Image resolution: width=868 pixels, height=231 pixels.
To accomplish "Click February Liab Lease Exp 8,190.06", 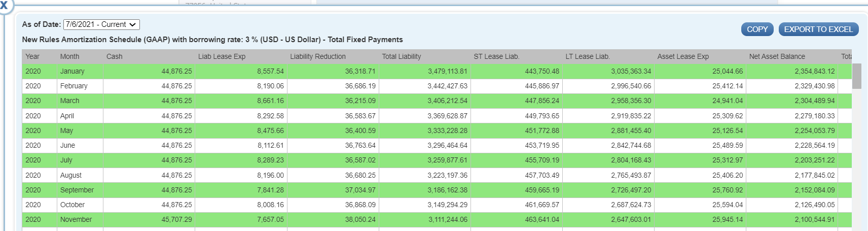I will pos(271,86).
